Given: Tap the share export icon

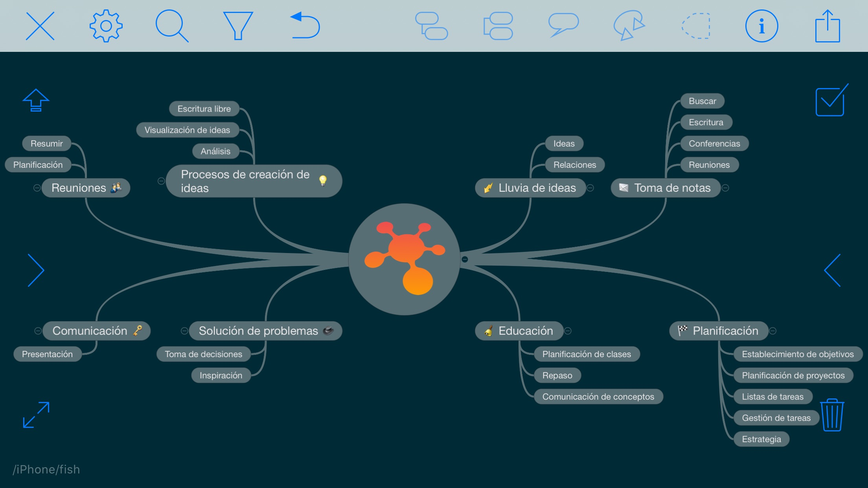Looking at the screenshot, I should tap(828, 26).
